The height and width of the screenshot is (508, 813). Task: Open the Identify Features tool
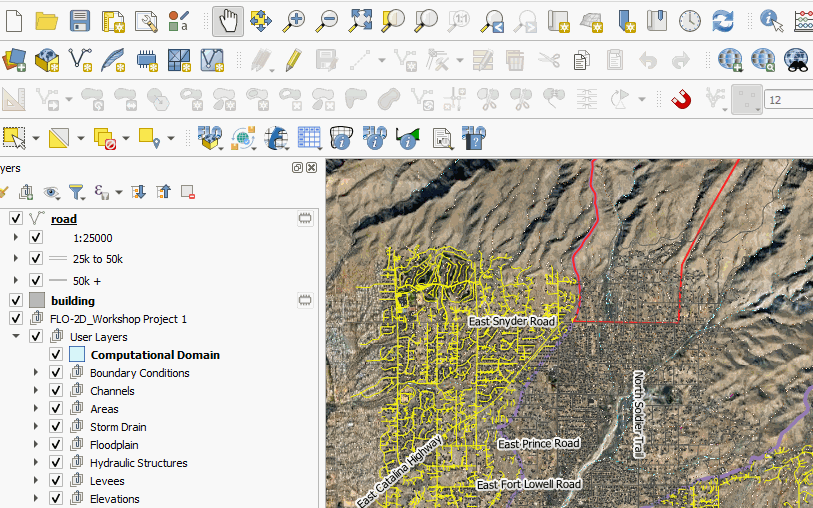771,20
